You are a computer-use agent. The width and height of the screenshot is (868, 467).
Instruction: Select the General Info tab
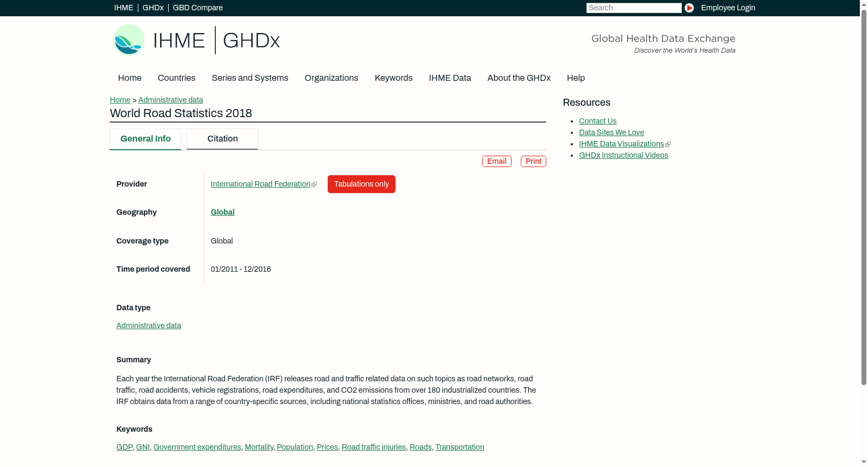point(145,139)
